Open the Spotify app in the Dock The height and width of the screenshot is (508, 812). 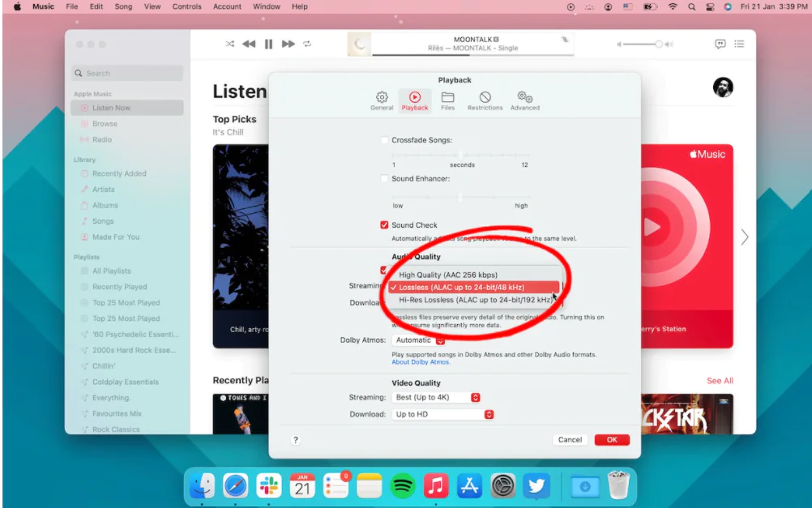point(403,486)
